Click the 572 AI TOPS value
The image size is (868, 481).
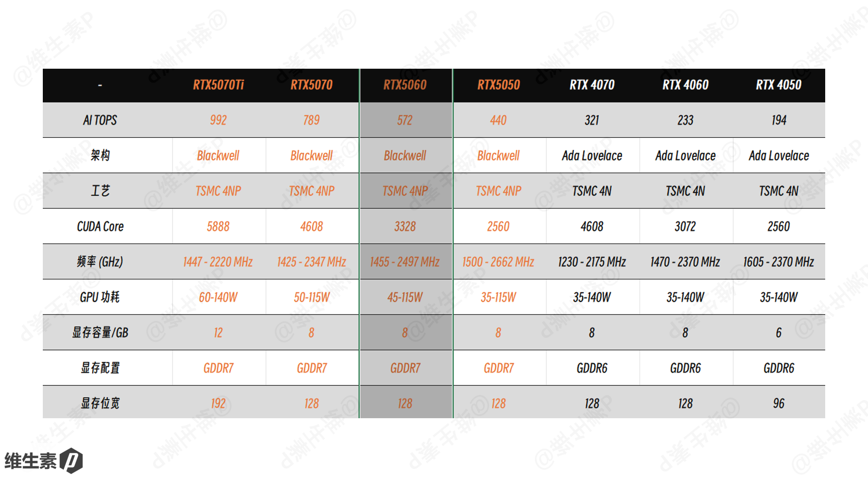[x=405, y=120]
